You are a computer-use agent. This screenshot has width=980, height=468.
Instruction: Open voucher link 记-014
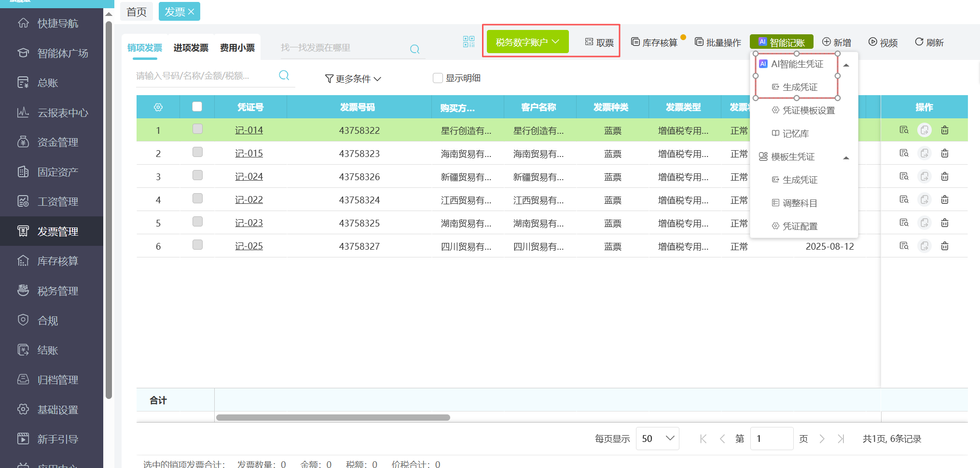point(249,130)
